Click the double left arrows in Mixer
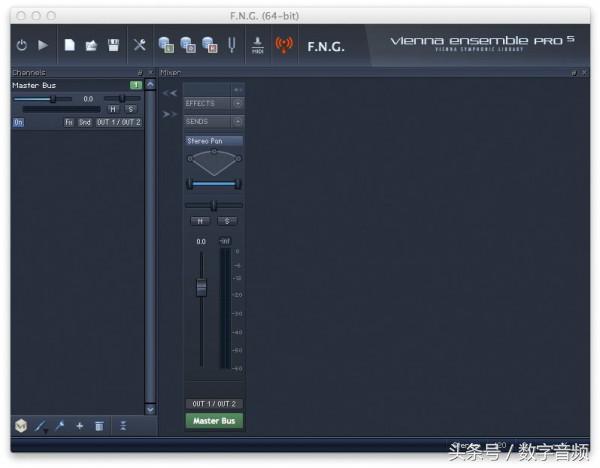 click(170, 93)
